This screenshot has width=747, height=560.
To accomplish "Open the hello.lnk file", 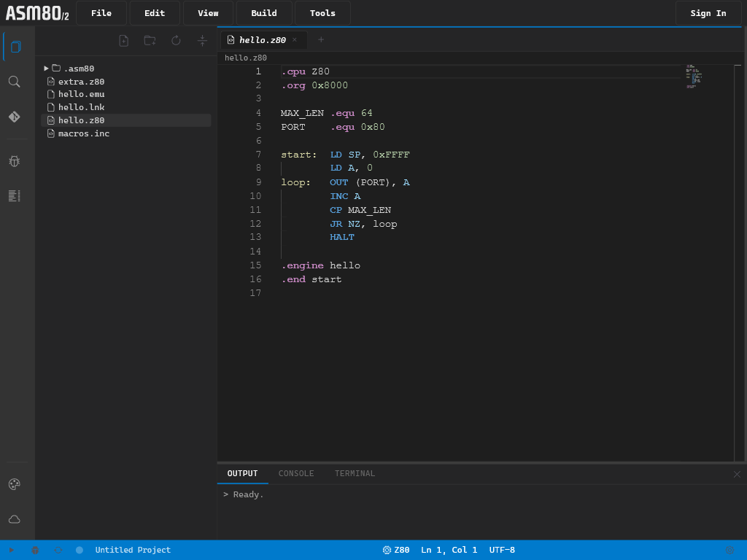I will (x=80, y=106).
